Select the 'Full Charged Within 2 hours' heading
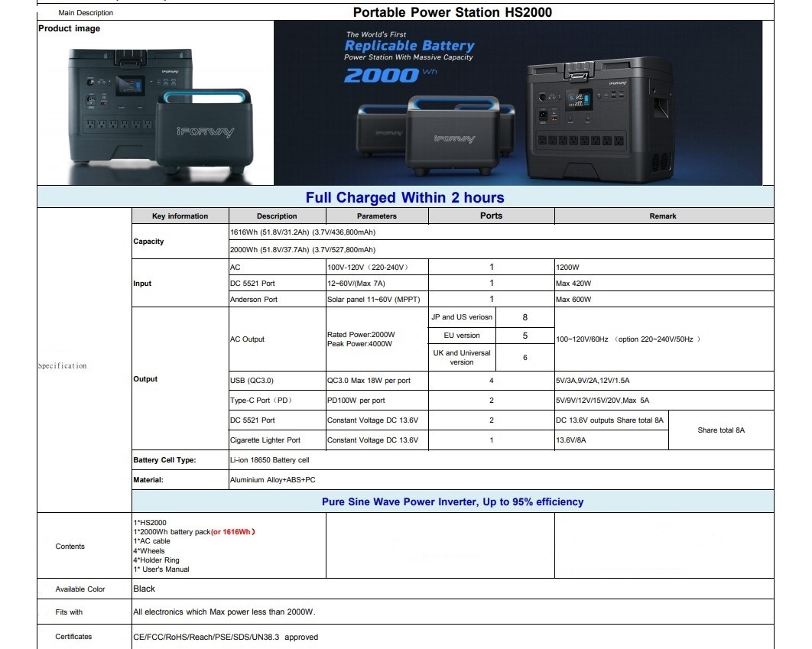The width and height of the screenshot is (812, 649). (x=406, y=197)
